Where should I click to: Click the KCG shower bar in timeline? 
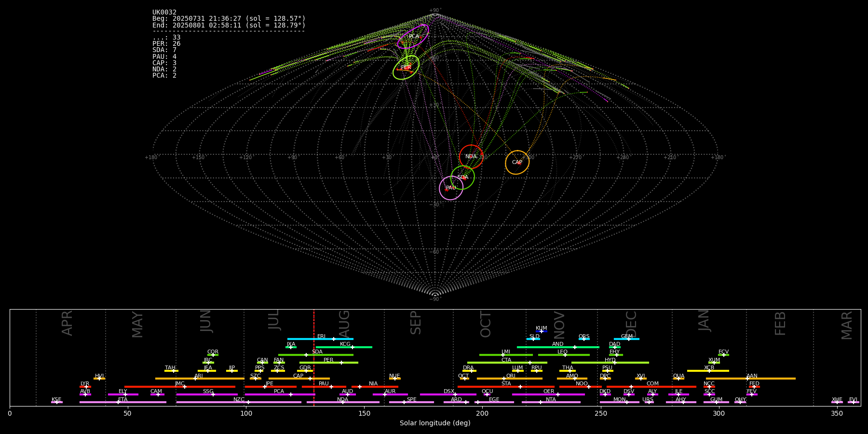pos(344,347)
